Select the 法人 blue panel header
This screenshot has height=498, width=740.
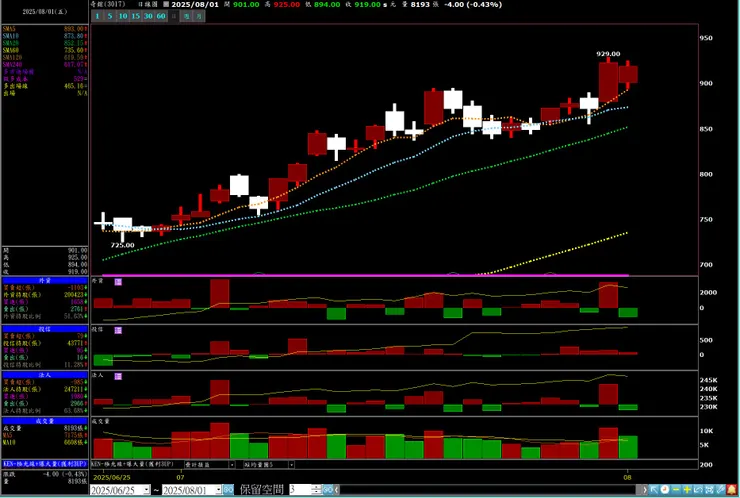tap(45, 375)
